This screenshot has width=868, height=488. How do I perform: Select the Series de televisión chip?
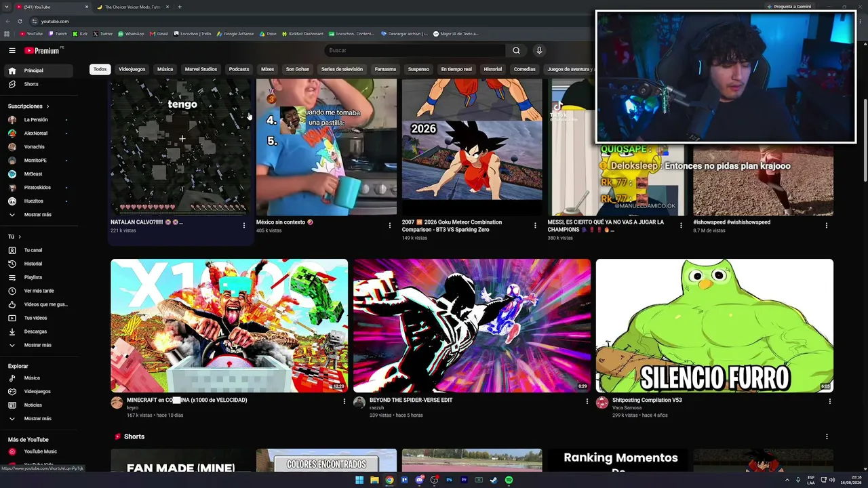point(342,69)
